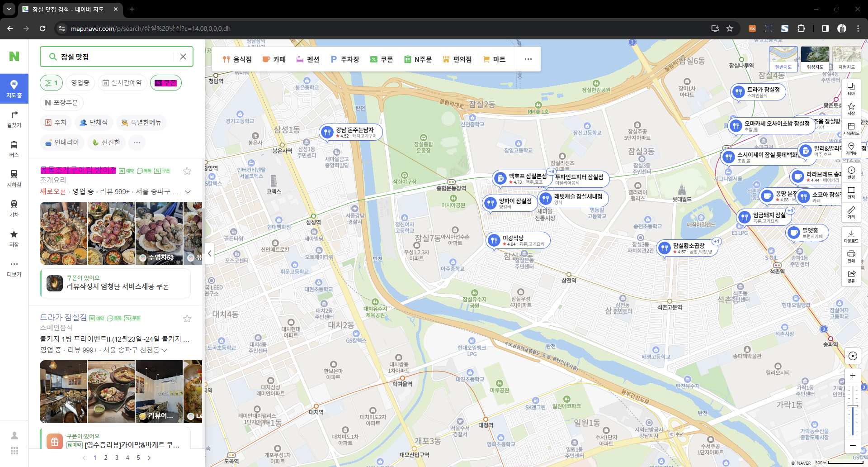Open the Naver N logo home
This screenshot has width=868, height=467.
(x=14, y=56)
